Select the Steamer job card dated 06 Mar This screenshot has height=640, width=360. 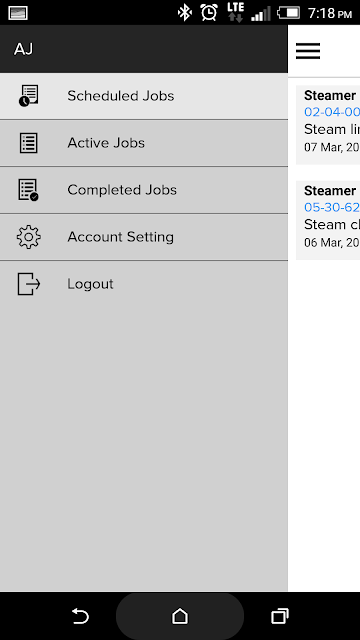pyautogui.click(x=328, y=220)
